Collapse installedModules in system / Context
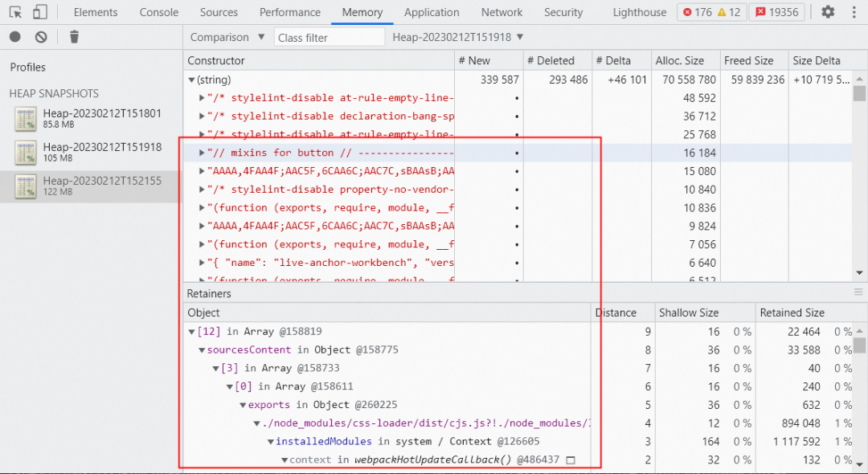The height and width of the screenshot is (474, 868). [x=270, y=441]
